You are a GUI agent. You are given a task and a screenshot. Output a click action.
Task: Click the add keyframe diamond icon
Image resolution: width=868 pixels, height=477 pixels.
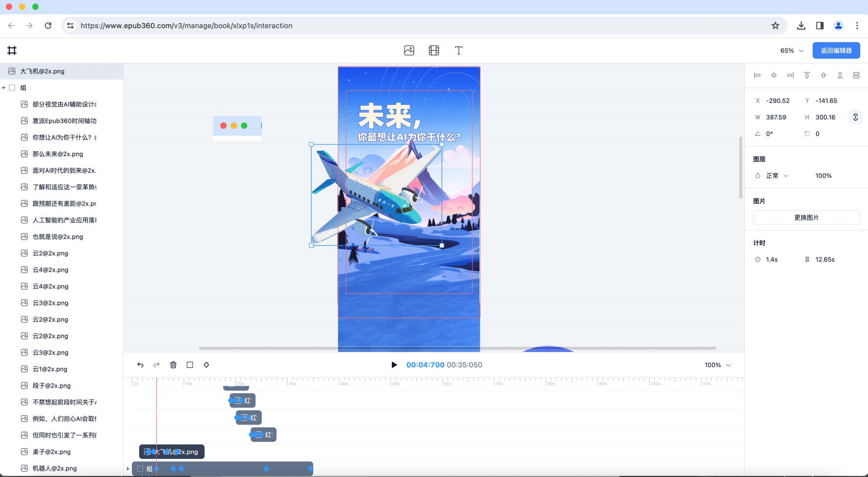coord(206,365)
